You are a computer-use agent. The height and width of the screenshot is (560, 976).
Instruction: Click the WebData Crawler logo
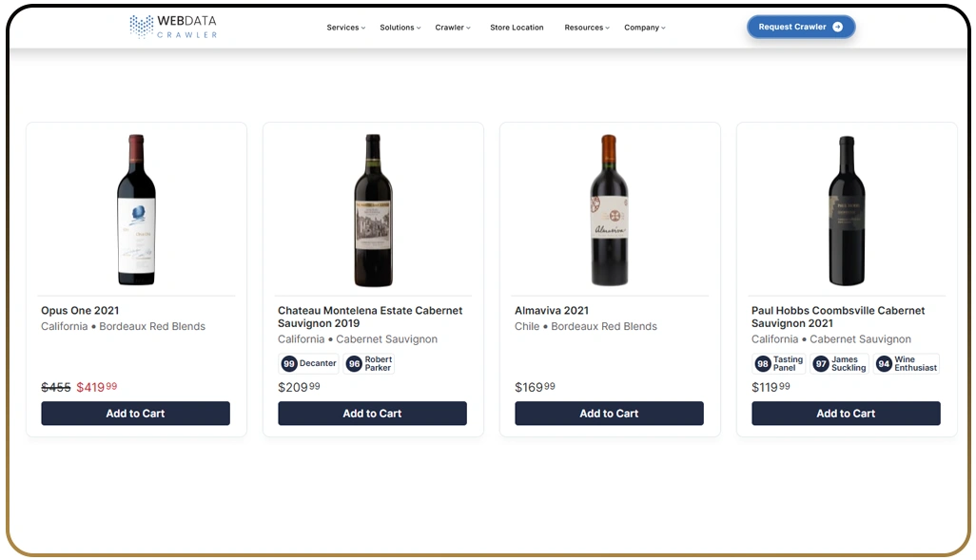tap(174, 27)
